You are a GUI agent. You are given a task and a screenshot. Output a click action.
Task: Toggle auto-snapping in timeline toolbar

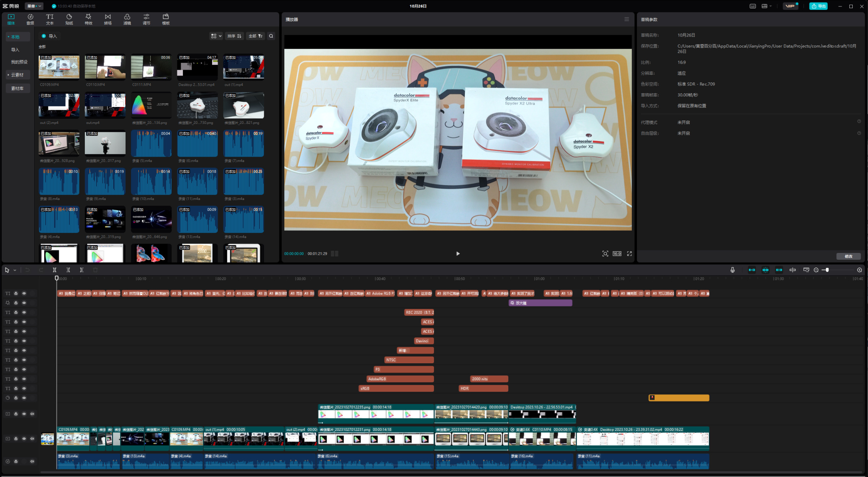click(x=765, y=270)
